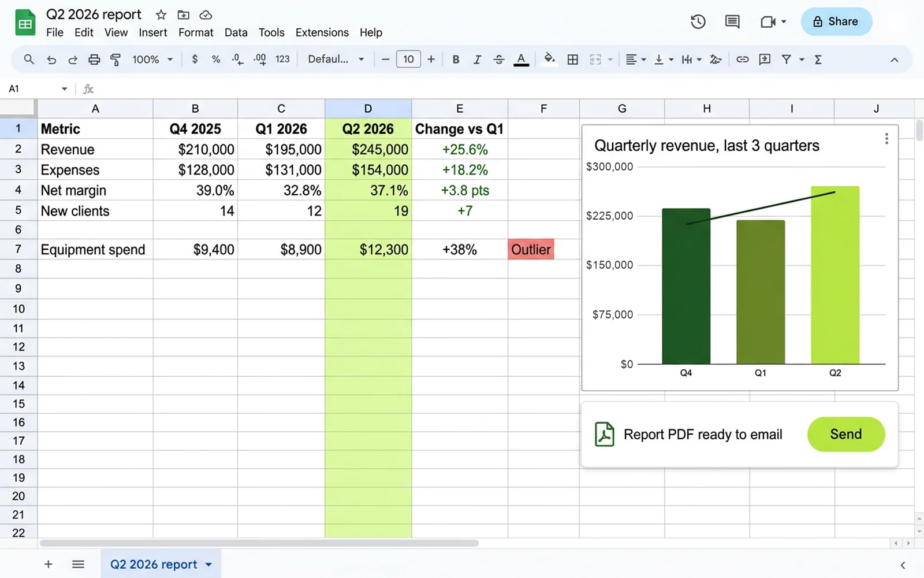924x578 pixels.
Task: Open the borders tool
Action: [573, 59]
